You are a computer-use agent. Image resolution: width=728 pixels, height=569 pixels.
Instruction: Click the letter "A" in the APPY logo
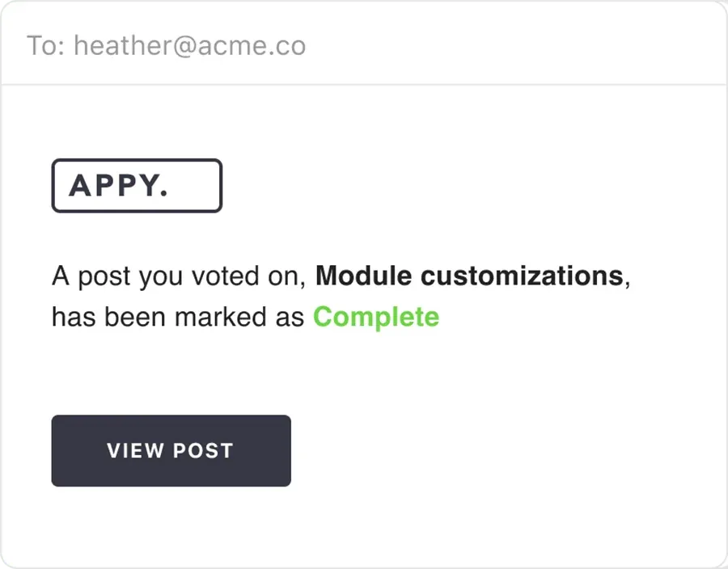(79, 186)
